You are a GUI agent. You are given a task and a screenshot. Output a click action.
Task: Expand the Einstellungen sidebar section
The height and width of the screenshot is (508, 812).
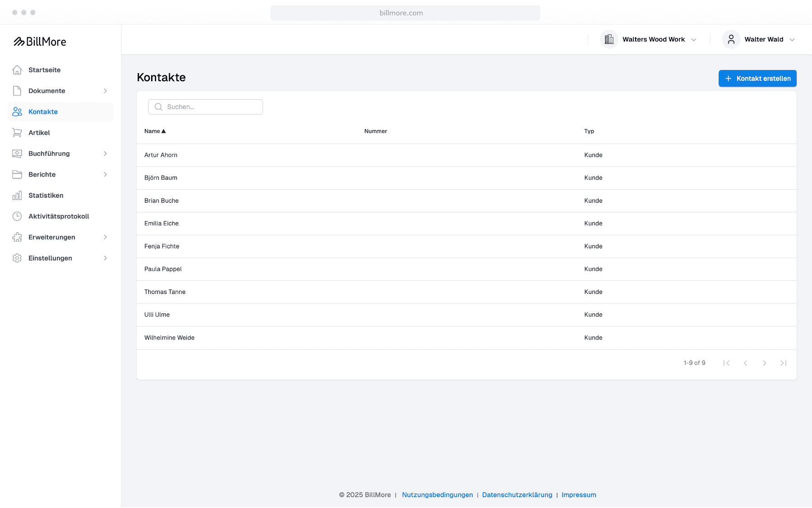pyautogui.click(x=105, y=258)
